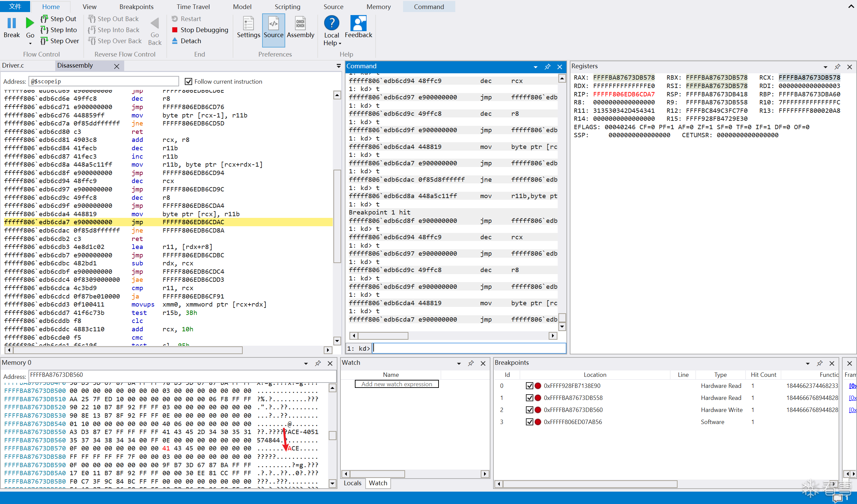Viewport: 857px width, 504px height.
Task: Click Step Into Back
Action: point(113,30)
